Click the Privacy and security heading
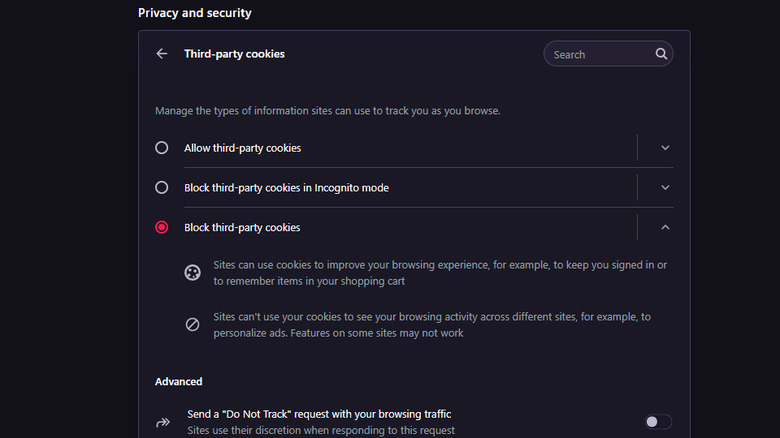The height and width of the screenshot is (438, 780). (x=195, y=13)
